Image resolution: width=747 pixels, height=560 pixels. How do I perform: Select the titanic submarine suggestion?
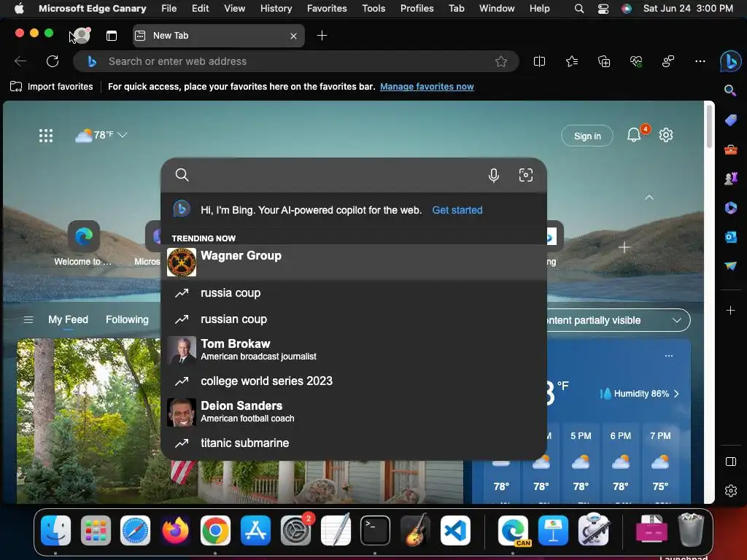tap(354, 443)
